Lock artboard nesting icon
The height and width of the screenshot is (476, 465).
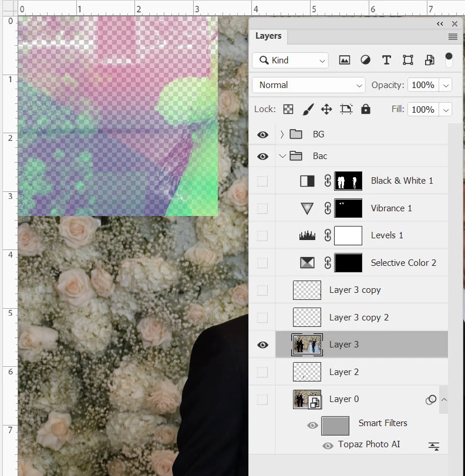[x=346, y=109]
